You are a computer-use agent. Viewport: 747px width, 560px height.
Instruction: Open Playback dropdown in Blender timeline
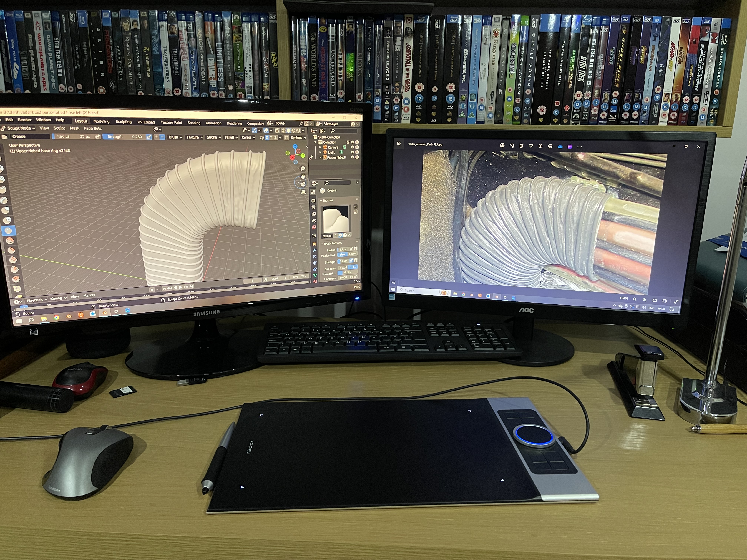point(36,300)
